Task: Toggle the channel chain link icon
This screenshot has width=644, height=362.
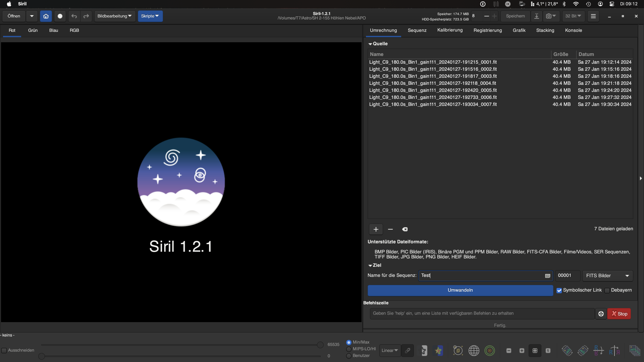Action: coord(408,351)
